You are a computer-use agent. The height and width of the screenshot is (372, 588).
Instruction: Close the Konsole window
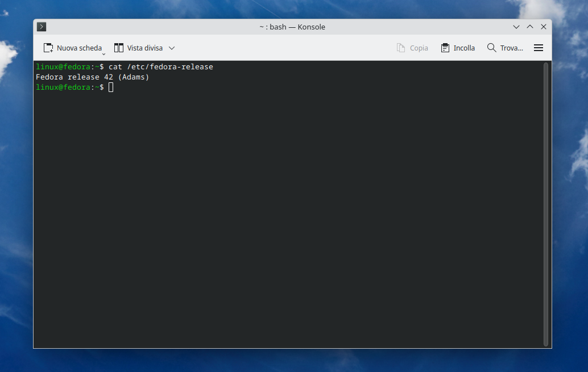(544, 27)
